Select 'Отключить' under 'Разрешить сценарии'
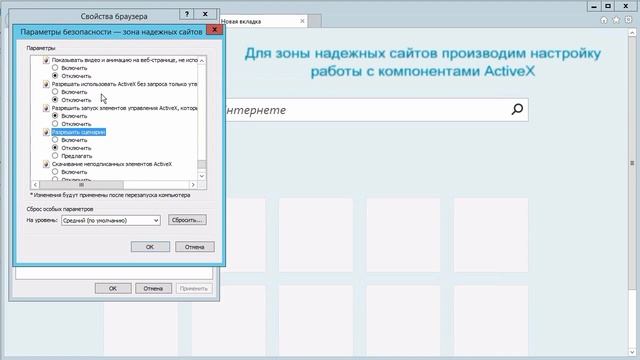Screen dimensions: 640x360 click(55, 148)
